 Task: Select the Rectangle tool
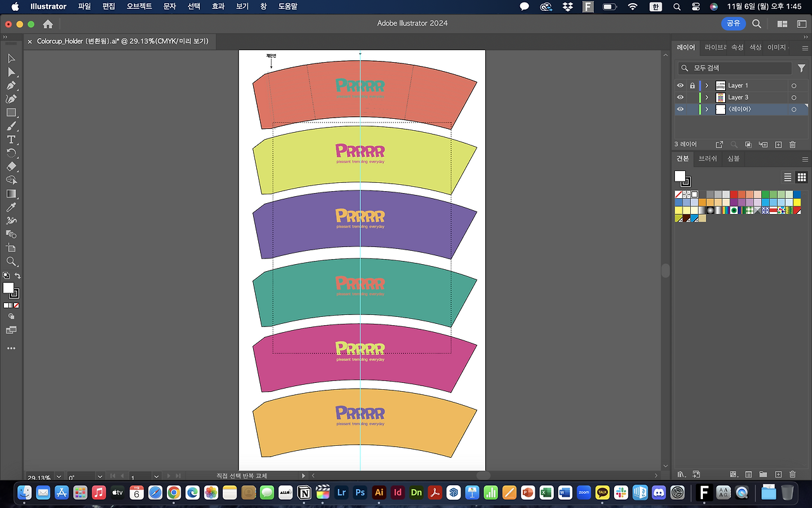point(11,112)
